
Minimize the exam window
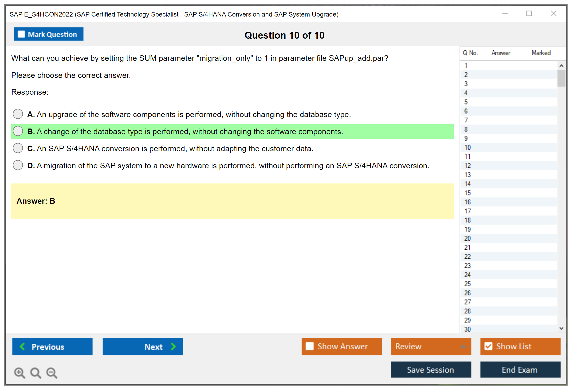505,14
